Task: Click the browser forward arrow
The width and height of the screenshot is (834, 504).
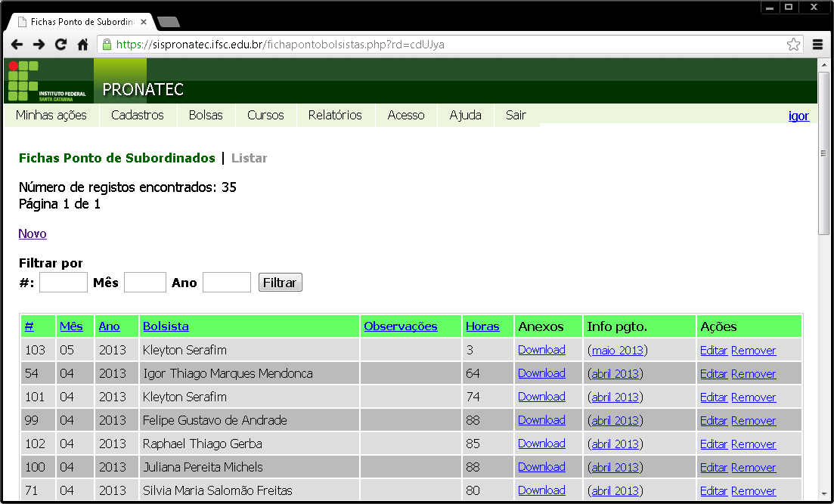Action: pyautogui.click(x=39, y=45)
